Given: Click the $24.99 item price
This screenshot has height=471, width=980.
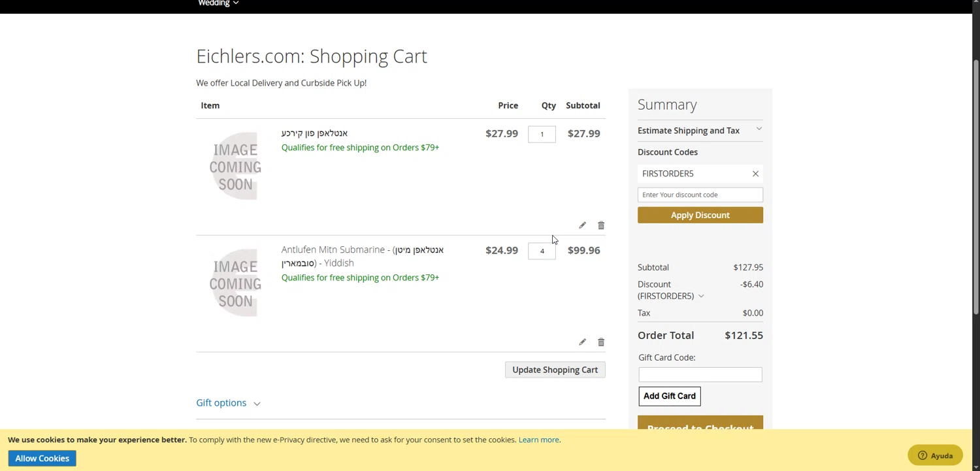Looking at the screenshot, I should pos(501,250).
